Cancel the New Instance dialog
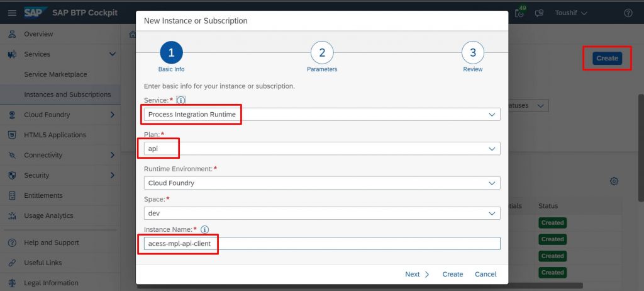 point(486,274)
